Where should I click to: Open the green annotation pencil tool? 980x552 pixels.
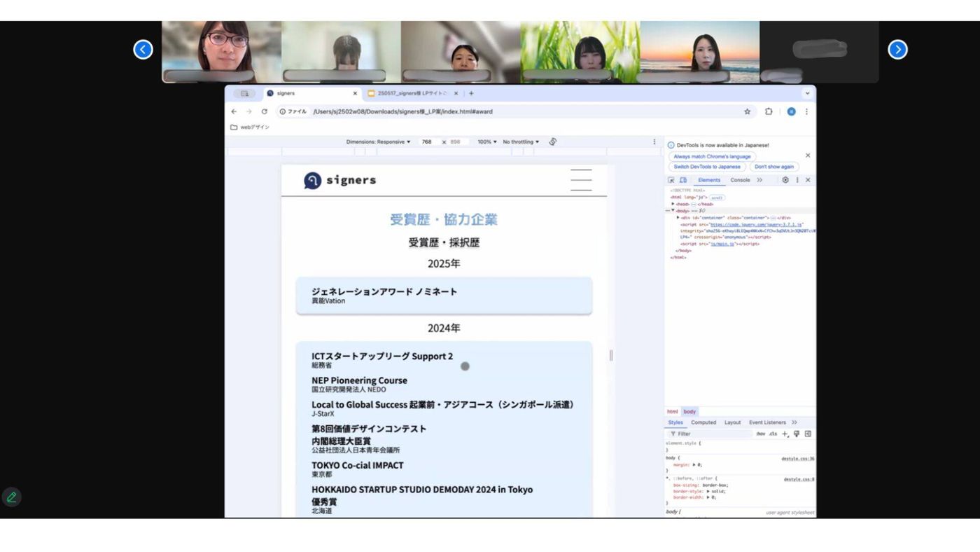(x=11, y=497)
